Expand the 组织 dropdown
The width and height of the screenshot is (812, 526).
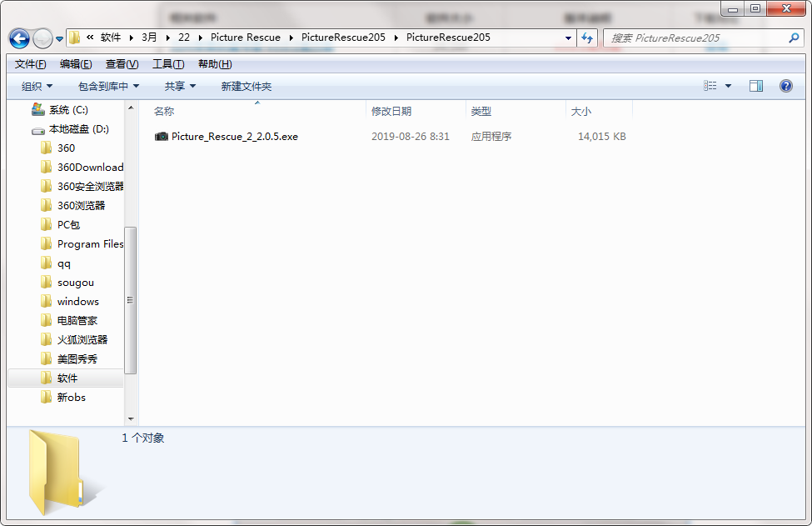[37, 86]
